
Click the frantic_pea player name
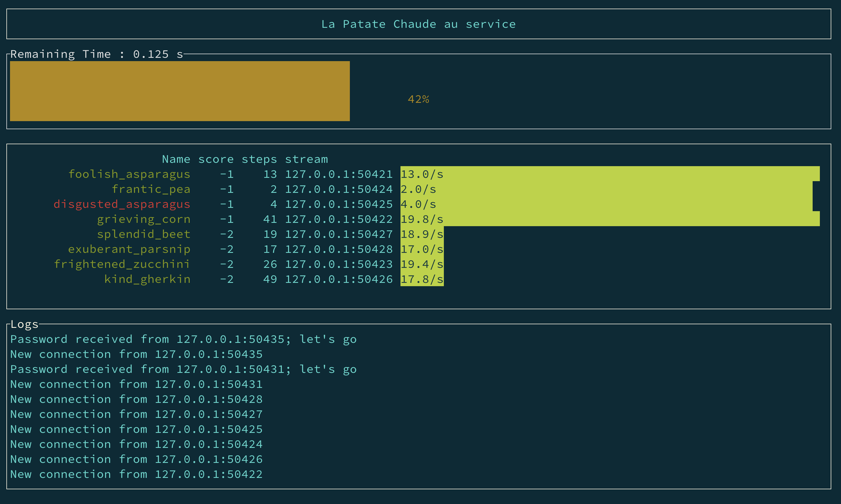tap(151, 189)
